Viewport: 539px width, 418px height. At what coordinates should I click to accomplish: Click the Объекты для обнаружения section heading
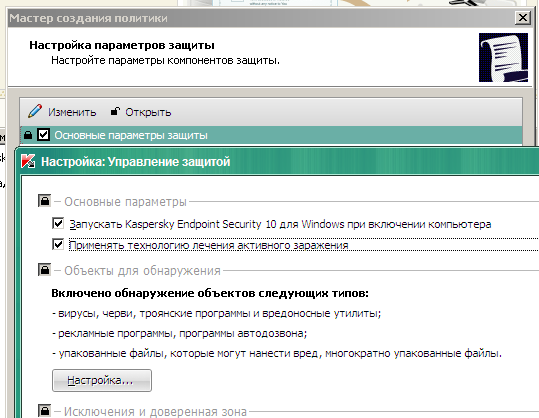point(142,271)
